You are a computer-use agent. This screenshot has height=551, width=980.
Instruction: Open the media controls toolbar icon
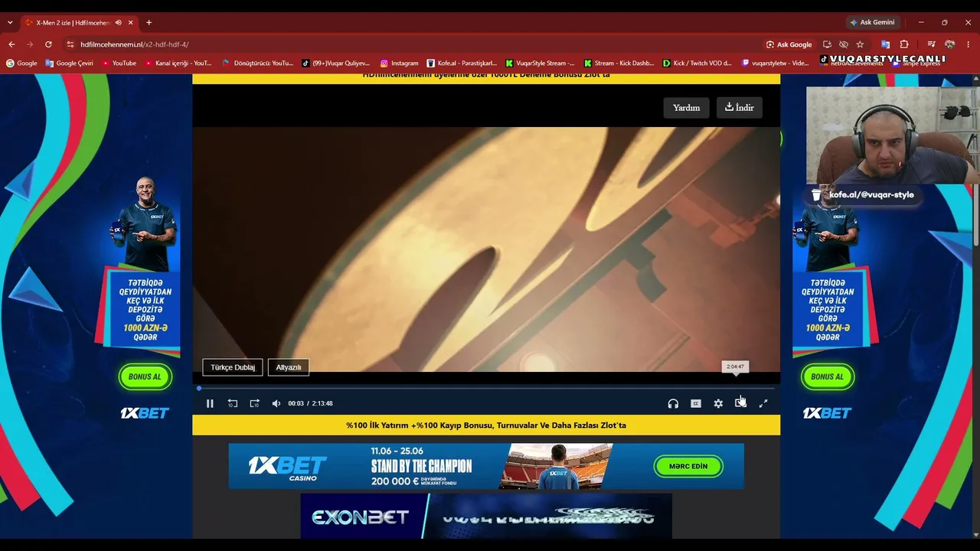tap(931, 44)
